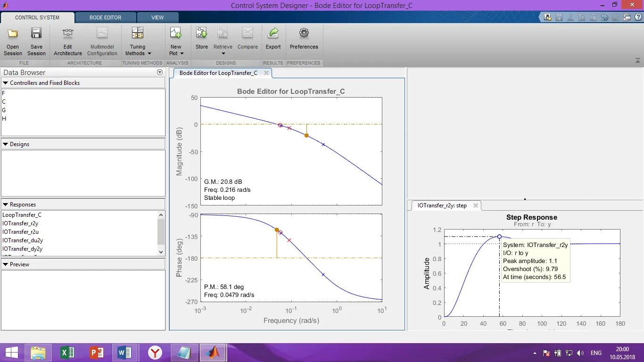This screenshot has width=644, height=362.
Task: Select block G in Controllers list
Action: [x=83, y=110]
